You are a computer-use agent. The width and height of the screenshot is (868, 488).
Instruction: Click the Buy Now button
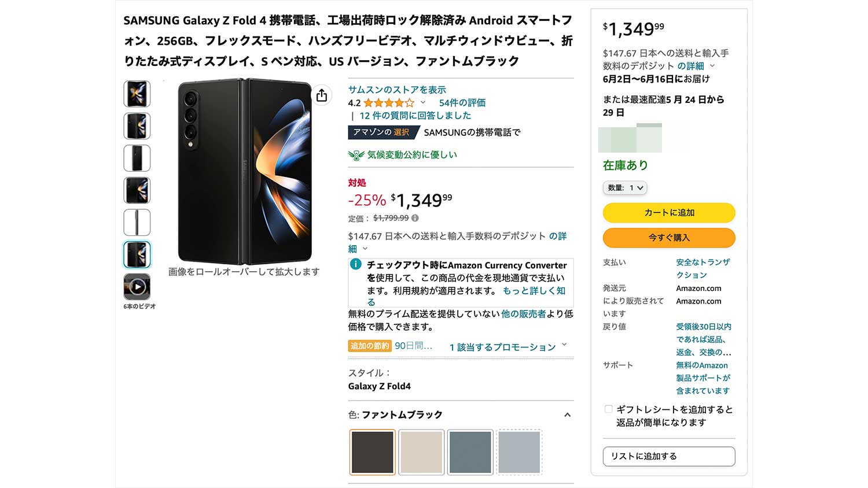[669, 238]
